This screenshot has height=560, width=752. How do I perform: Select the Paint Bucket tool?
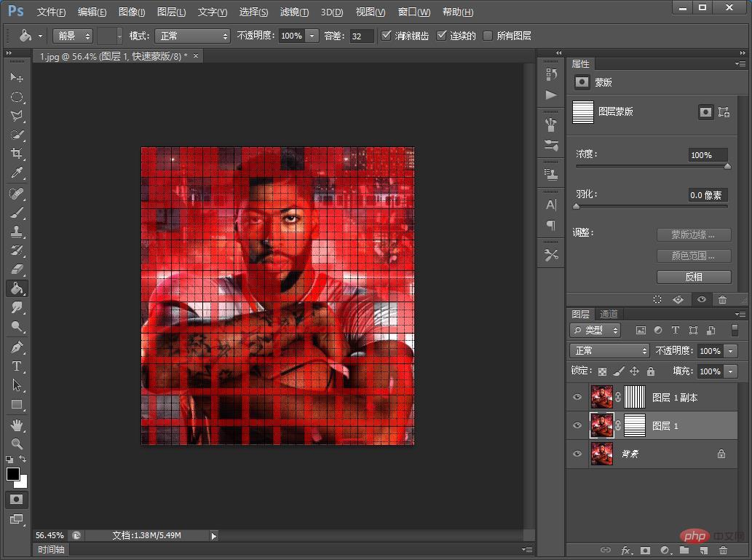coord(16,288)
